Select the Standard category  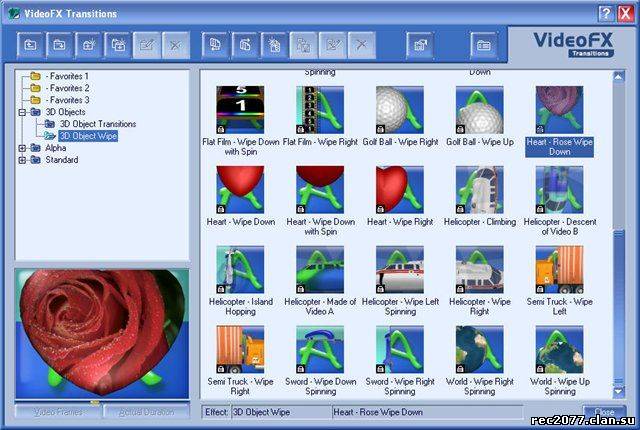[62, 160]
